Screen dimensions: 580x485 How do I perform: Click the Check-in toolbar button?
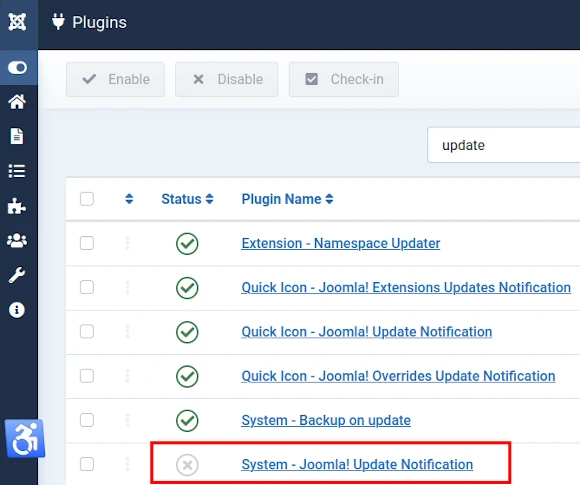344,79
